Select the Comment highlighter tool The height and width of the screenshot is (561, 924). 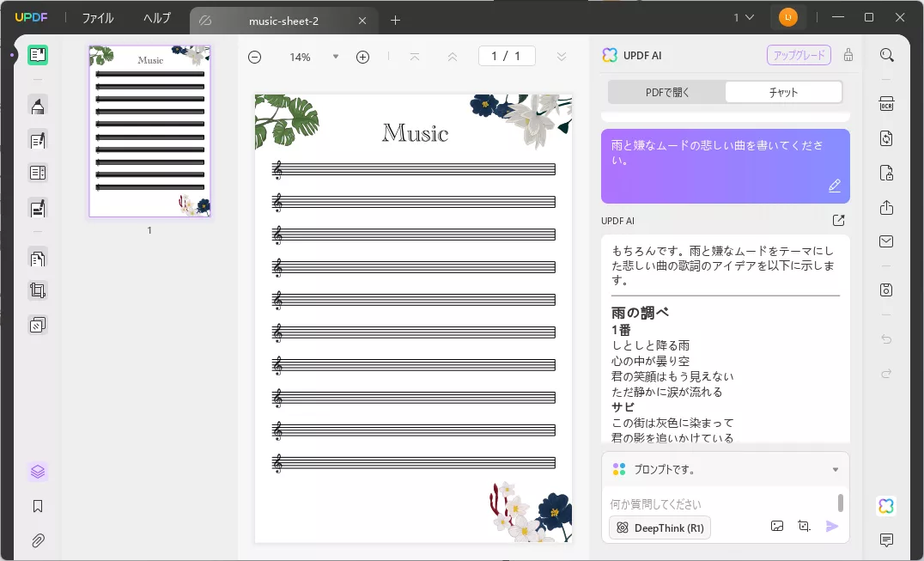[x=38, y=106]
